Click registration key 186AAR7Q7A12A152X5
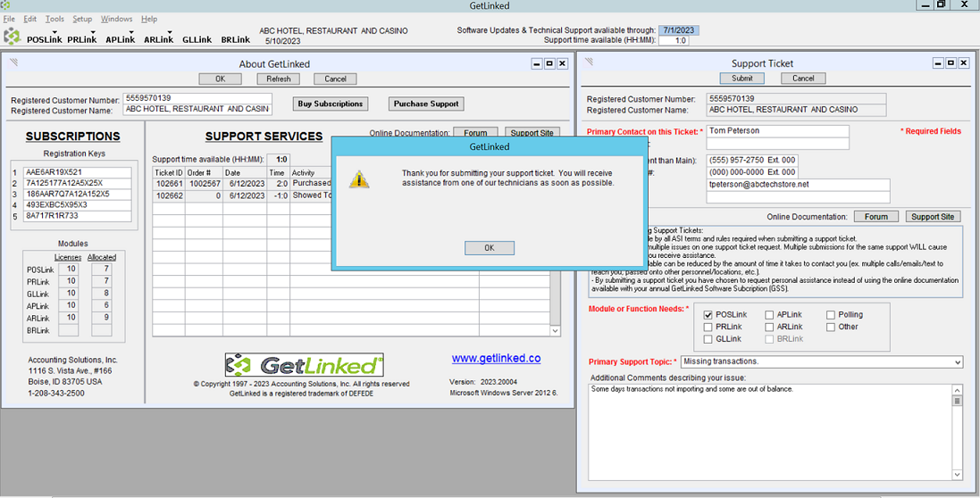This screenshot has width=980, height=498. coord(77,194)
